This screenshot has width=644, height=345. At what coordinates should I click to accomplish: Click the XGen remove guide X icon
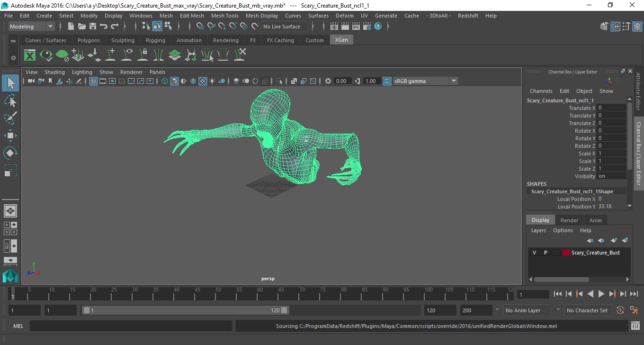[x=240, y=55]
